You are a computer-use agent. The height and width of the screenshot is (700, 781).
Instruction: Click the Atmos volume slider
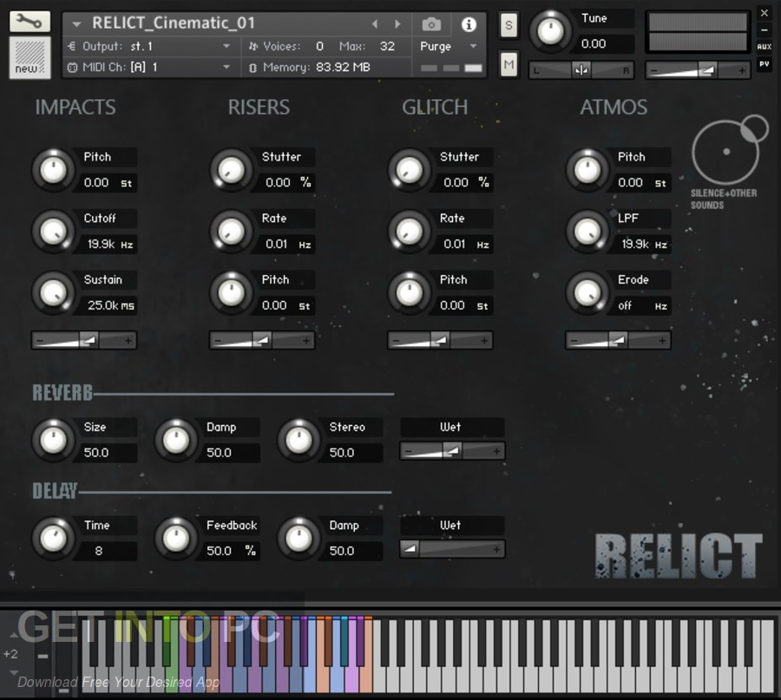(618, 341)
